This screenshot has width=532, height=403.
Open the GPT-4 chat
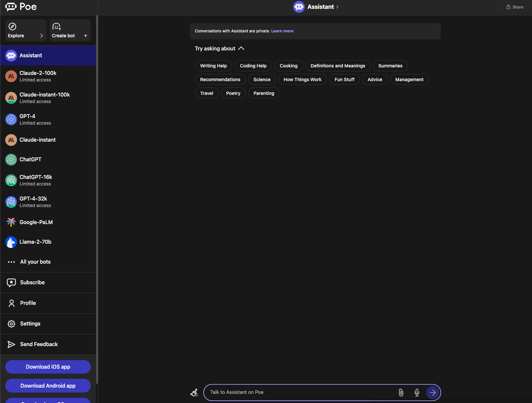48,119
